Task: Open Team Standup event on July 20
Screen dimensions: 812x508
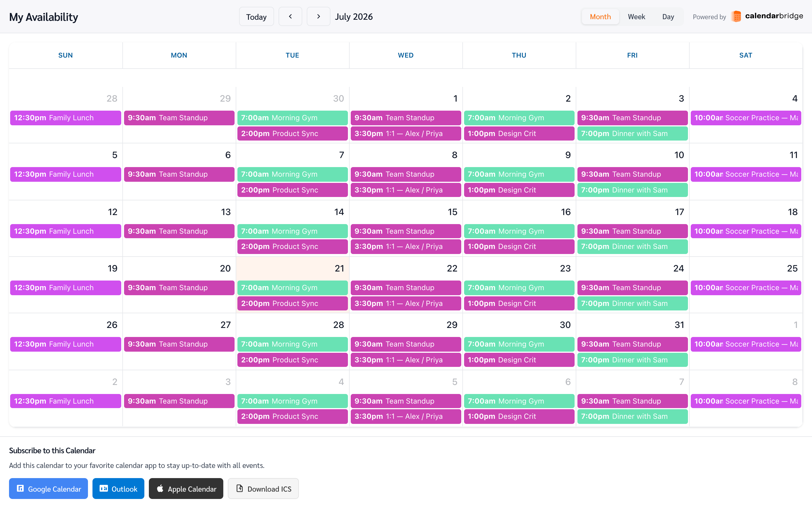Action: pos(179,288)
